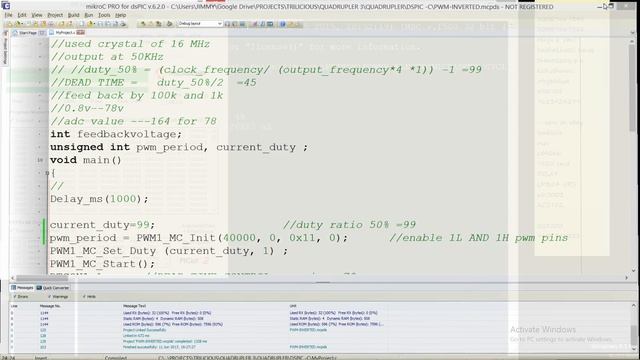
Task: Click the Message Text column header
Action: 134,306
